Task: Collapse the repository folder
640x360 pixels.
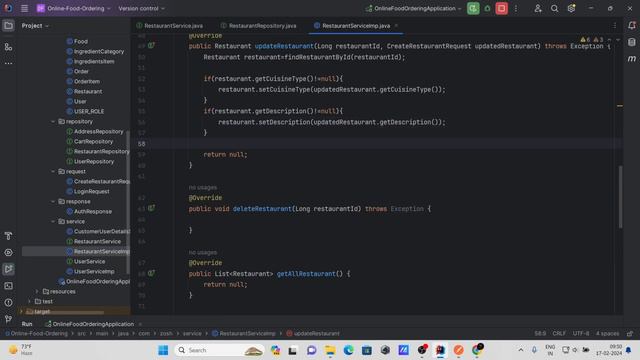Action: click(53, 122)
